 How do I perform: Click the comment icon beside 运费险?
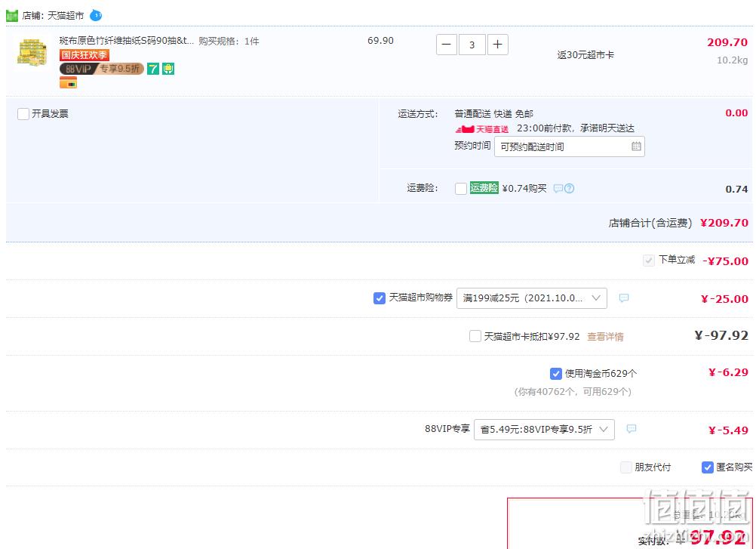(558, 189)
